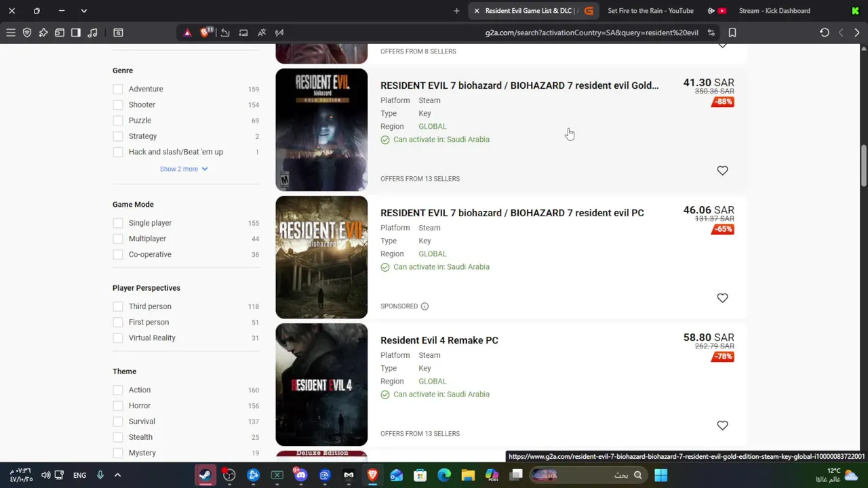Select the Single player checkbox

click(x=118, y=223)
